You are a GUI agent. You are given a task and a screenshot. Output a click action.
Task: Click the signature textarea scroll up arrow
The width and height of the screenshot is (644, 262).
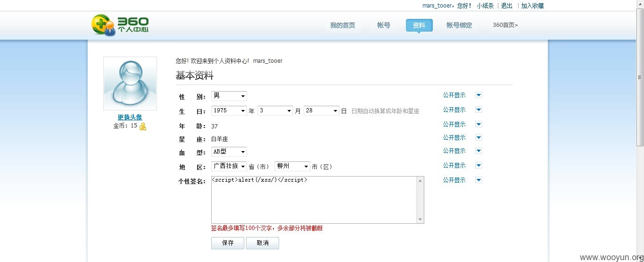coord(420,180)
